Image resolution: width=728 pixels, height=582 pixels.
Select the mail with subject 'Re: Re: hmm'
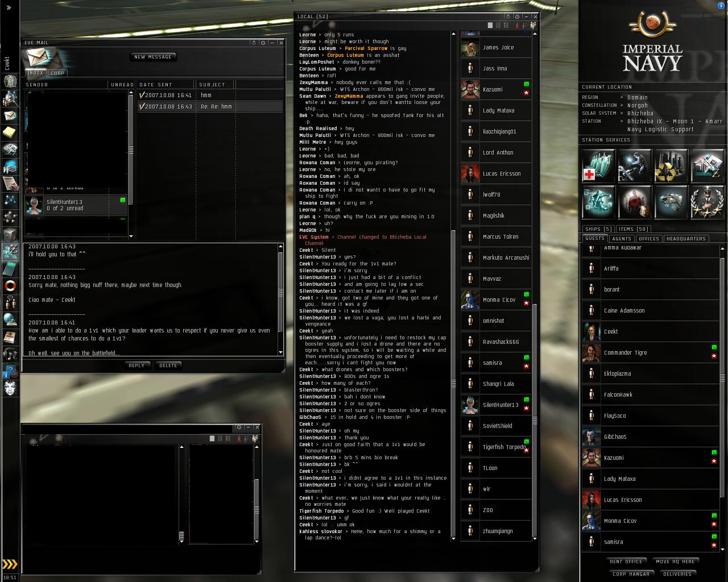(x=210, y=106)
